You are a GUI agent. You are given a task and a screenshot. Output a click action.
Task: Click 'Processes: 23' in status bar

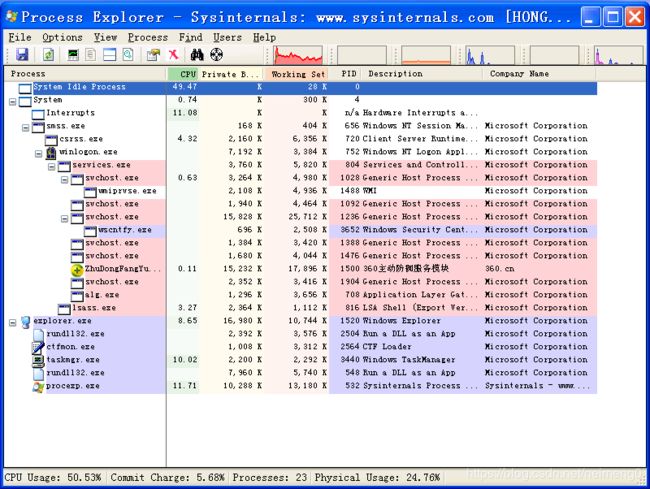click(x=269, y=478)
